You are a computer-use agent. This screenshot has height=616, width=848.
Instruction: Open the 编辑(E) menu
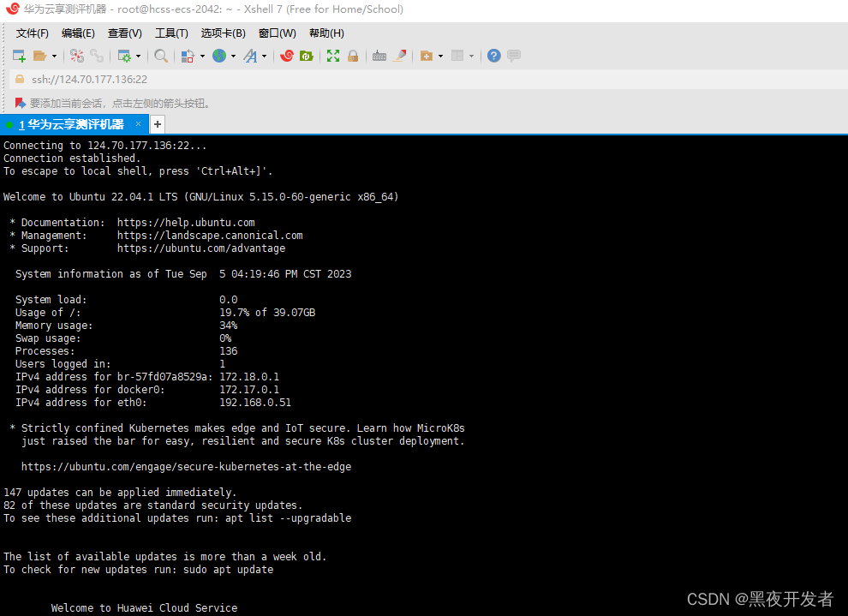tap(78, 33)
